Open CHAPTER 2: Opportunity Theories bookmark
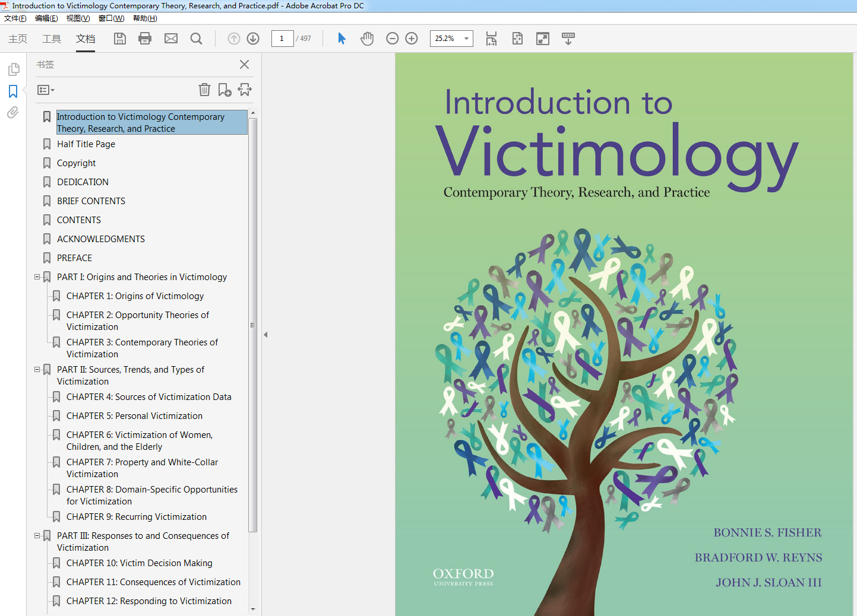The width and height of the screenshot is (857, 616). point(138,321)
